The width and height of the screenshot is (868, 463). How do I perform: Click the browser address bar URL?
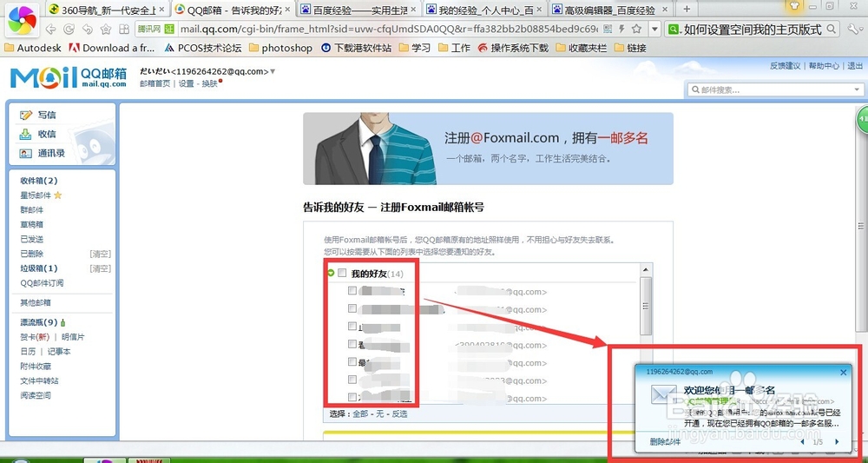pos(389,29)
